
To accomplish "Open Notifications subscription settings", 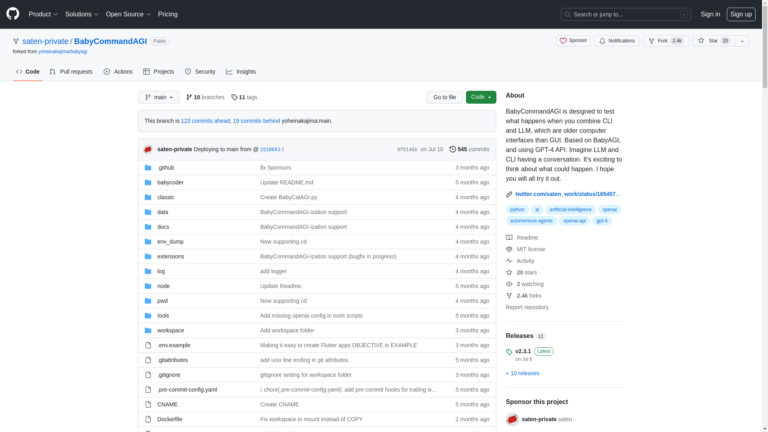I will tap(617, 41).
